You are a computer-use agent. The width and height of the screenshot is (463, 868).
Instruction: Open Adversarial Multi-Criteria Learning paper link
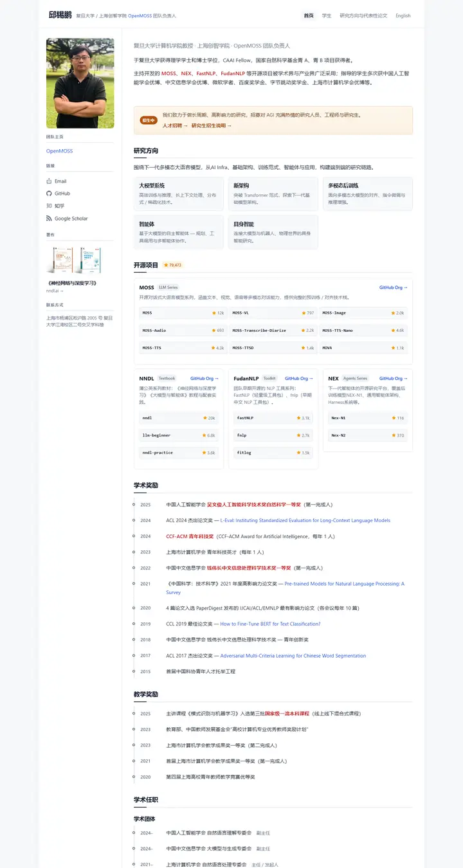pyautogui.click(x=293, y=656)
